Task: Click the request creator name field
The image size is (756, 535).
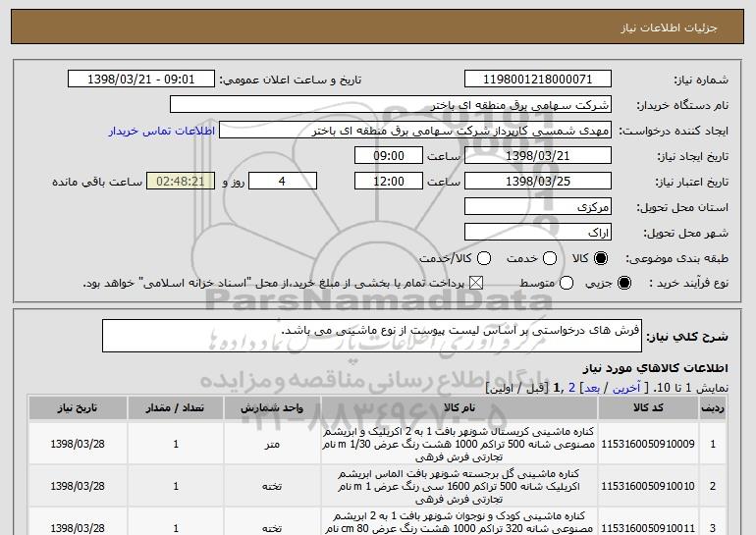Action: coord(415,131)
